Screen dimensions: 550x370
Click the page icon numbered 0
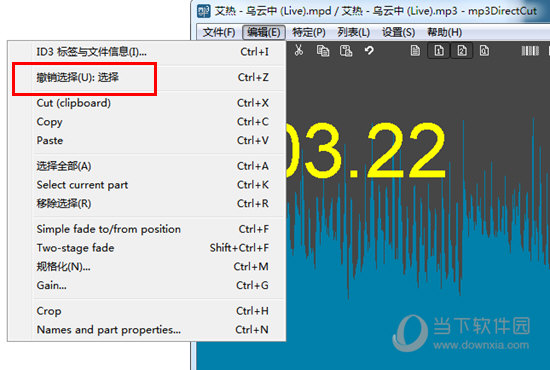(x=484, y=51)
